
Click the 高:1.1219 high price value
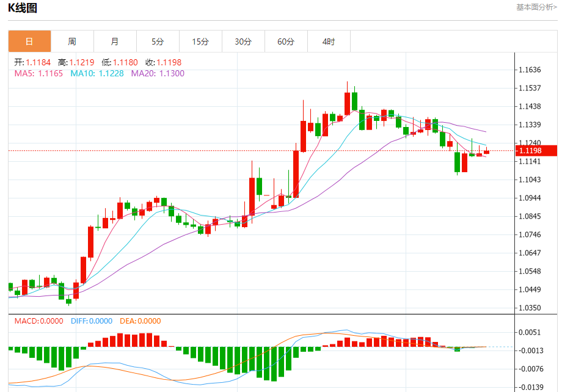point(76,62)
